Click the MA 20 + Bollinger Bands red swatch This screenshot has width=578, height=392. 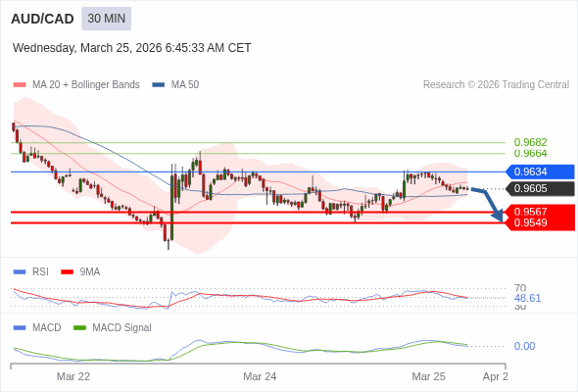pyautogui.click(x=20, y=85)
